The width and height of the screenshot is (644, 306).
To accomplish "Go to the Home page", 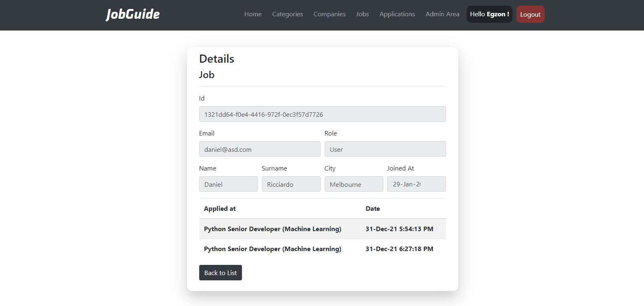I will (253, 14).
